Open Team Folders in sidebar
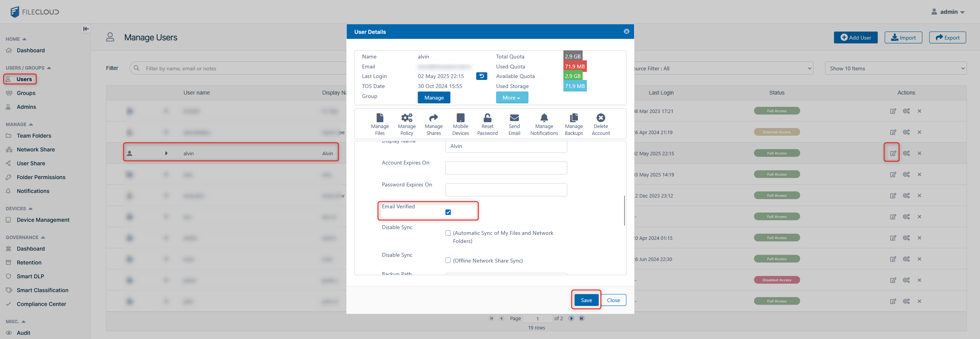The width and height of the screenshot is (980, 339). pyautogui.click(x=34, y=136)
